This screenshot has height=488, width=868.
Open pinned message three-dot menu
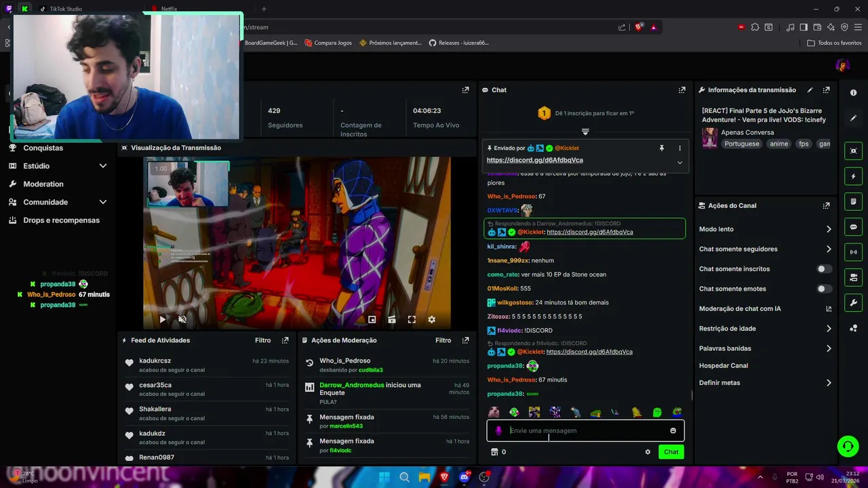click(679, 148)
